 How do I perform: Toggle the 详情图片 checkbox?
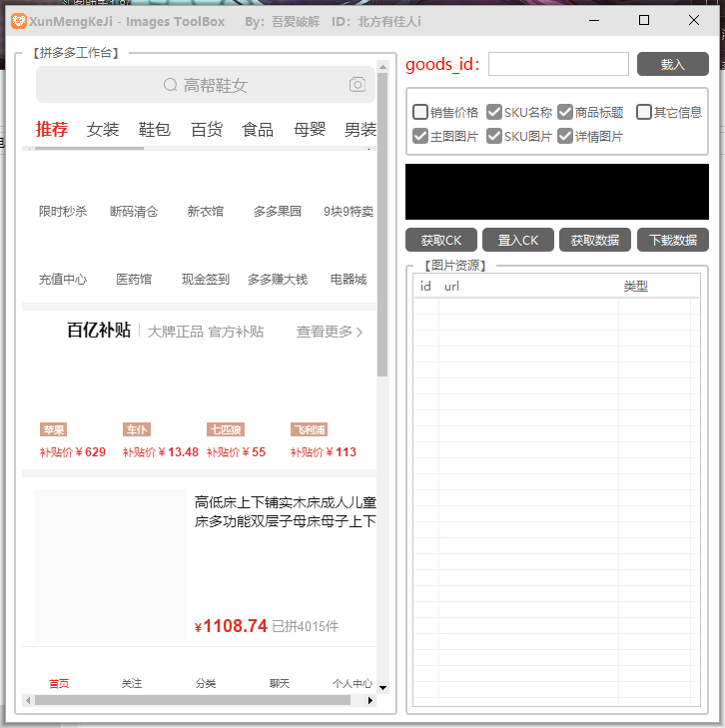[x=565, y=136]
